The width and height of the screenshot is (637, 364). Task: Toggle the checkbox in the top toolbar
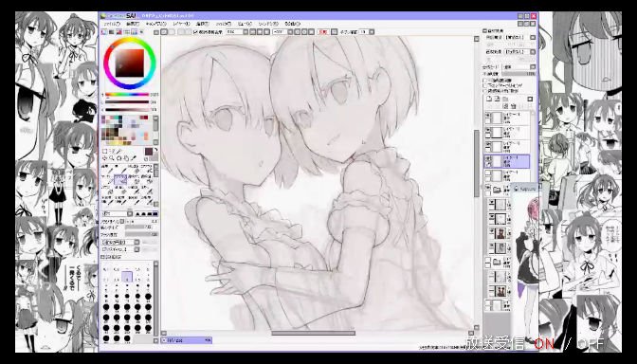196,31
